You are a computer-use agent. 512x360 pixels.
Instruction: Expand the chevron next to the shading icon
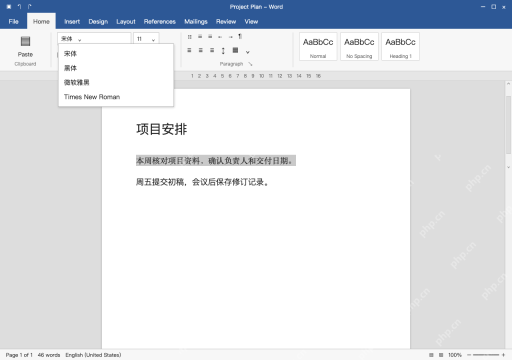click(x=247, y=52)
